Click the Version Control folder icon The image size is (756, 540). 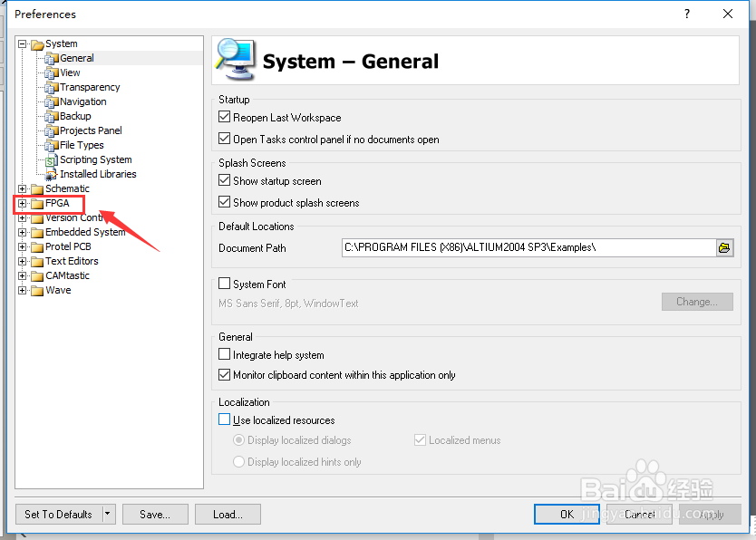[37, 218]
